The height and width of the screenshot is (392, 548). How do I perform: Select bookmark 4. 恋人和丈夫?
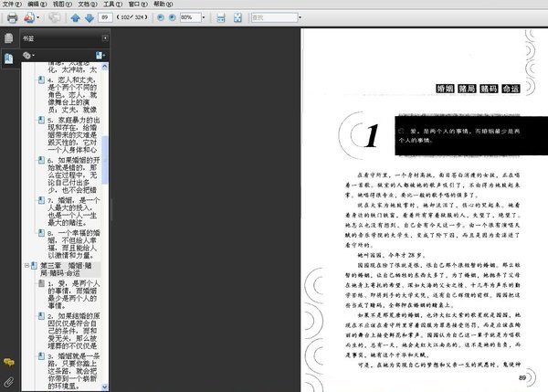point(72,95)
